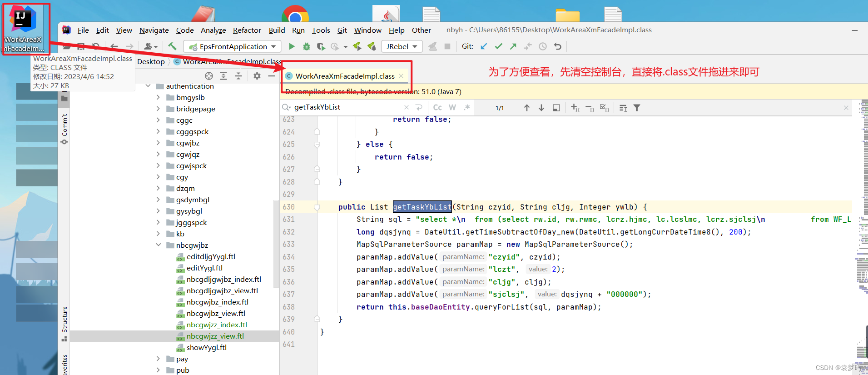Open JRebel dropdown in toolbar

402,46
